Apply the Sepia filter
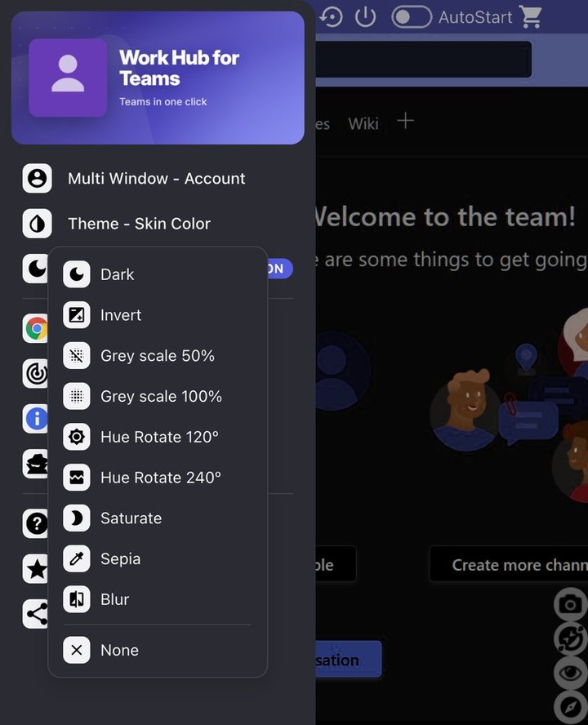The height and width of the screenshot is (725, 588). (x=158, y=559)
